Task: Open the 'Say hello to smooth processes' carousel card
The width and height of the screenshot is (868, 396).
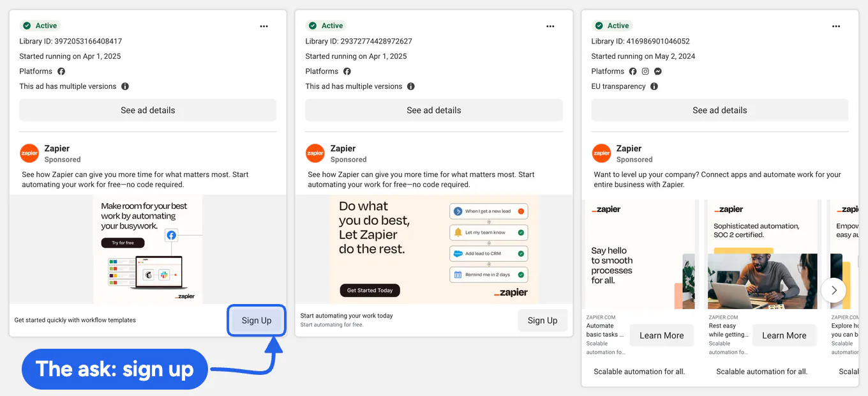Action: [640, 254]
